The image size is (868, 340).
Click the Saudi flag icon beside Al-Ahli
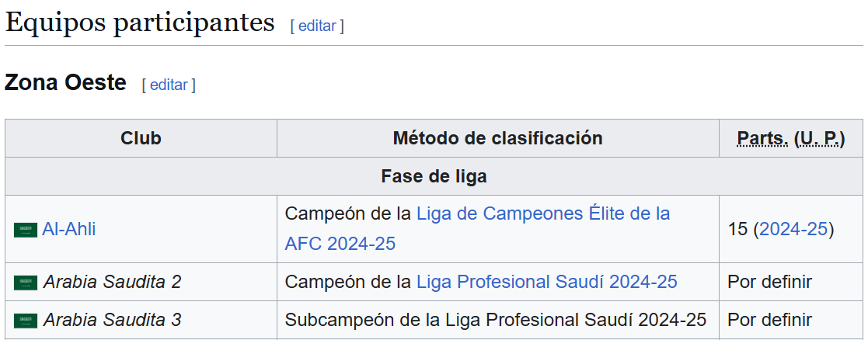[26, 230]
